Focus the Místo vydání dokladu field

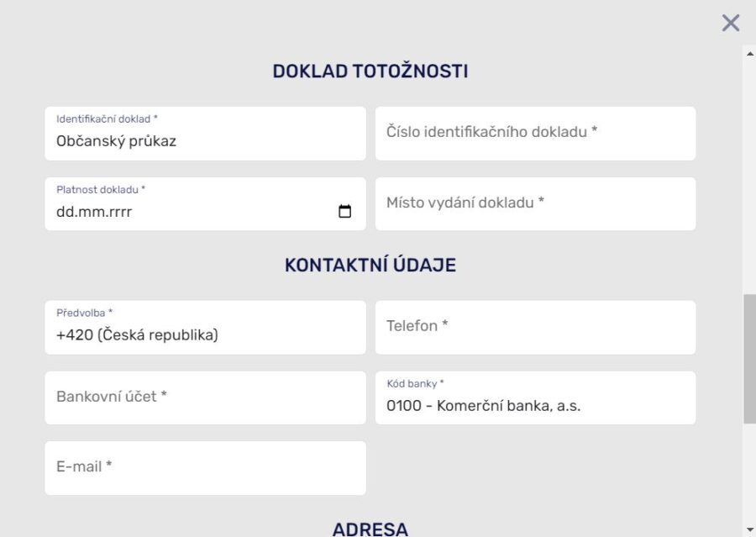[535, 204]
